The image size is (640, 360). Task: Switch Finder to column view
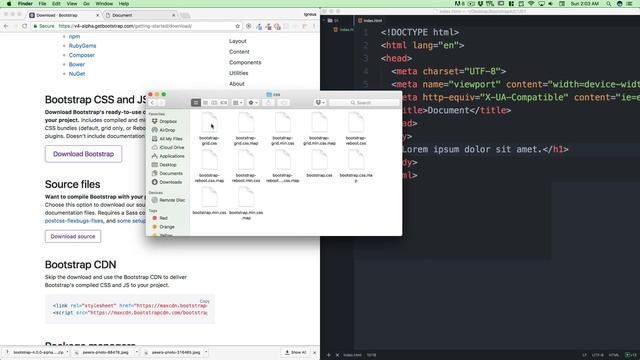click(x=214, y=102)
